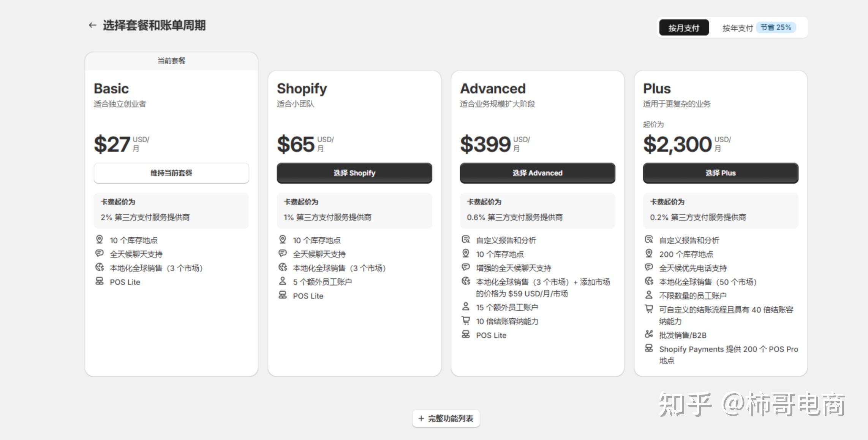Click reports analytics icon in Plus plan

[x=649, y=239]
